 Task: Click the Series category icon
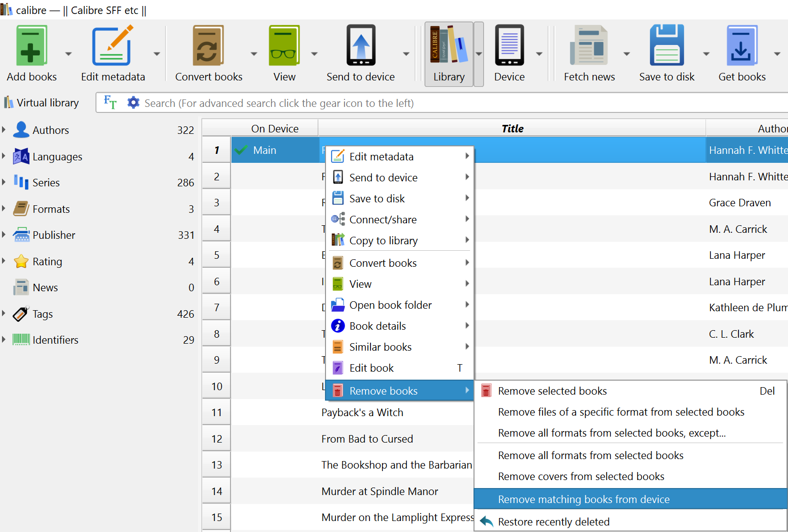tap(21, 182)
